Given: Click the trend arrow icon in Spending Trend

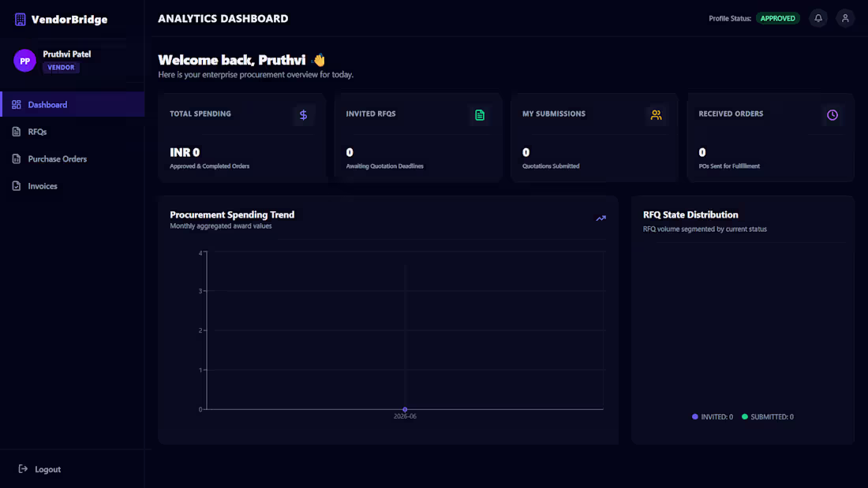Looking at the screenshot, I should [x=600, y=218].
